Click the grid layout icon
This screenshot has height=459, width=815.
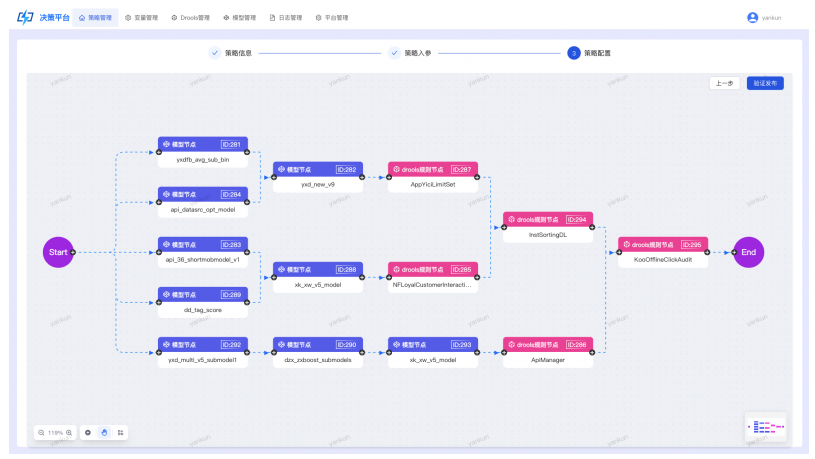tap(119, 432)
